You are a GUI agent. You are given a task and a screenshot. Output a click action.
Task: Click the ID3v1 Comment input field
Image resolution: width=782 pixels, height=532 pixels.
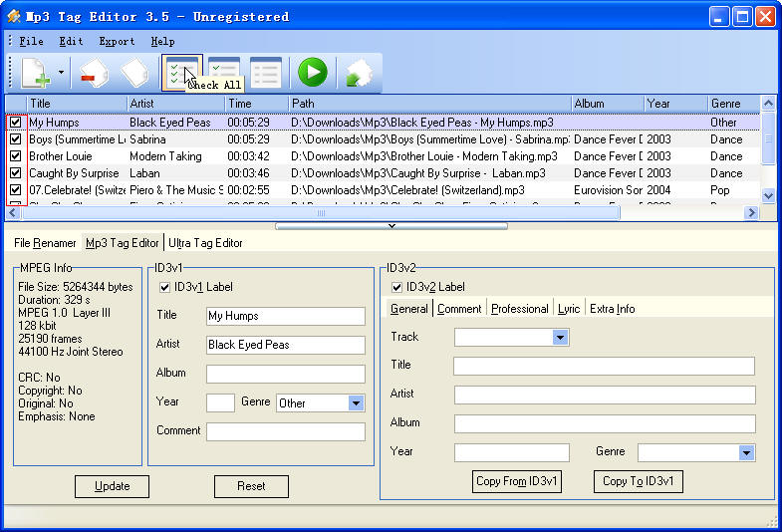coord(286,431)
